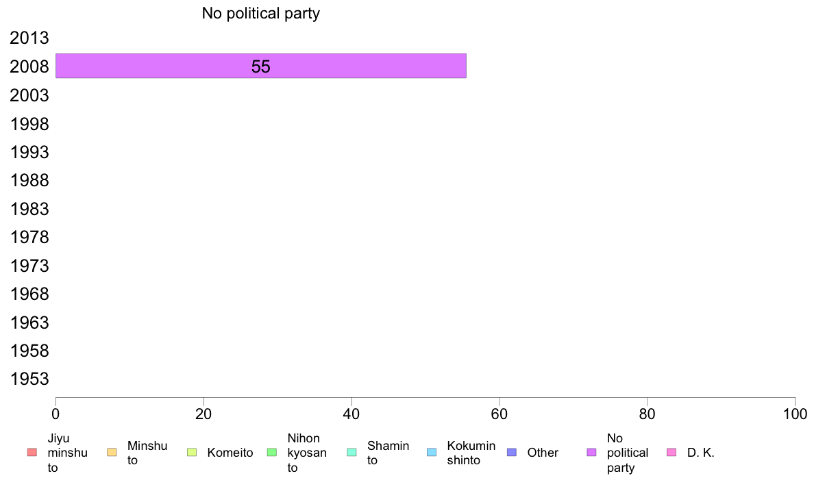Click the 1953 year label

pyautogui.click(x=29, y=379)
